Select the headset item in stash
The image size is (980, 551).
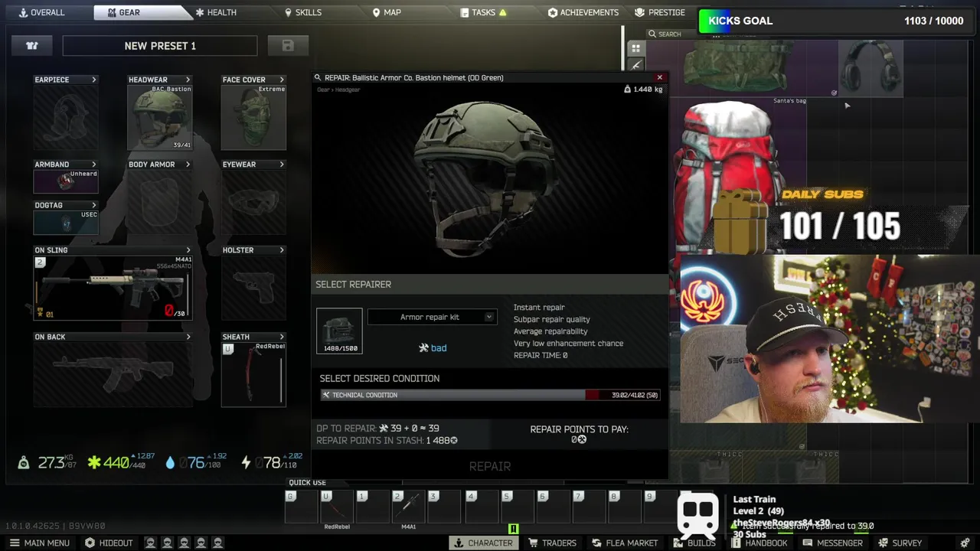point(871,69)
